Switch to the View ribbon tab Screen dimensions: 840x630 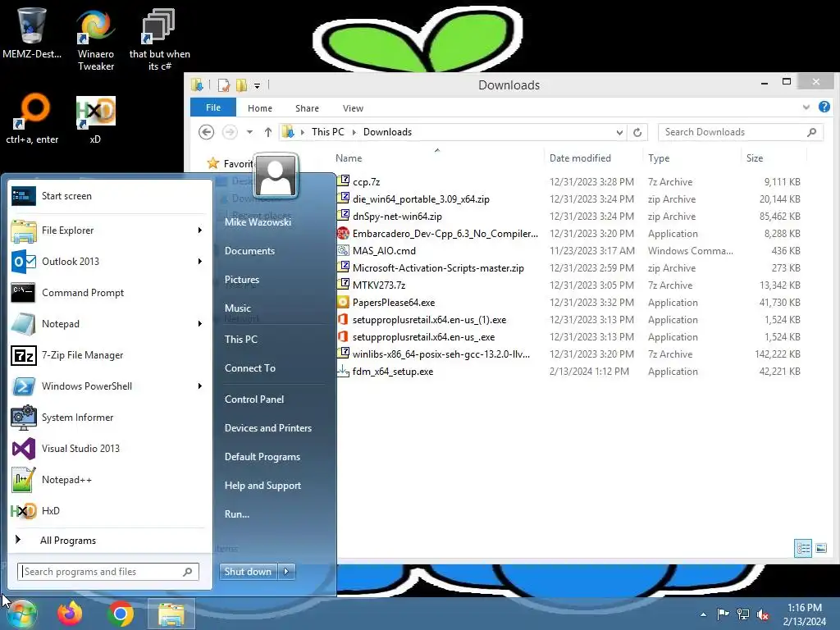353,108
